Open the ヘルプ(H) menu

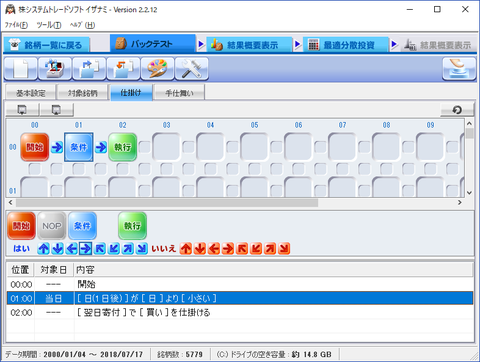click(x=82, y=25)
